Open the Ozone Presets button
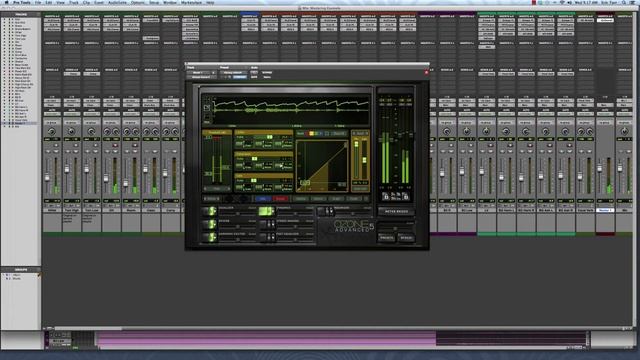This screenshot has width=640, height=360. [386, 238]
